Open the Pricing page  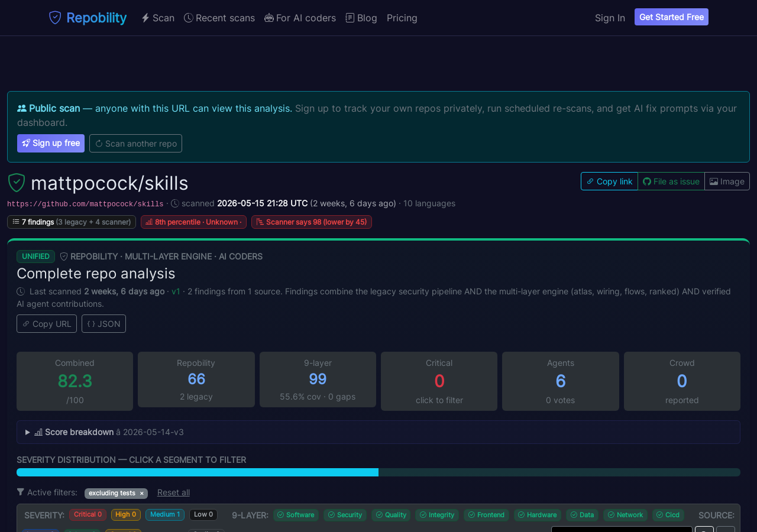coord(402,18)
